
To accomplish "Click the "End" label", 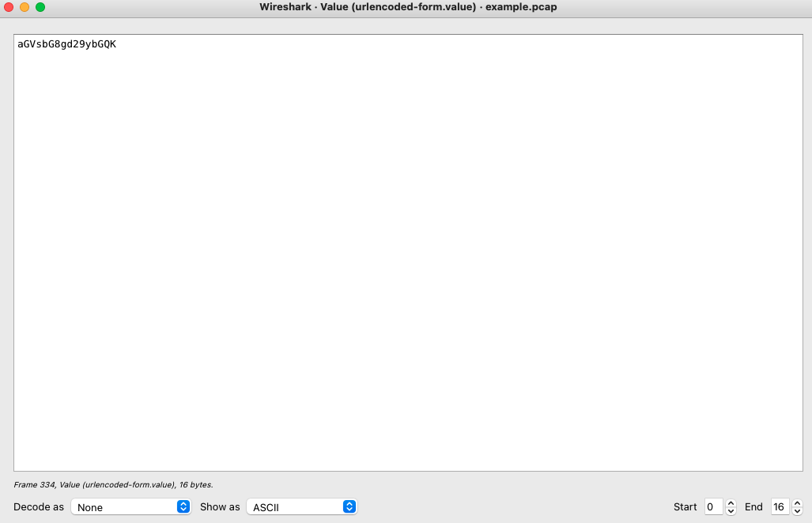I will (x=753, y=507).
